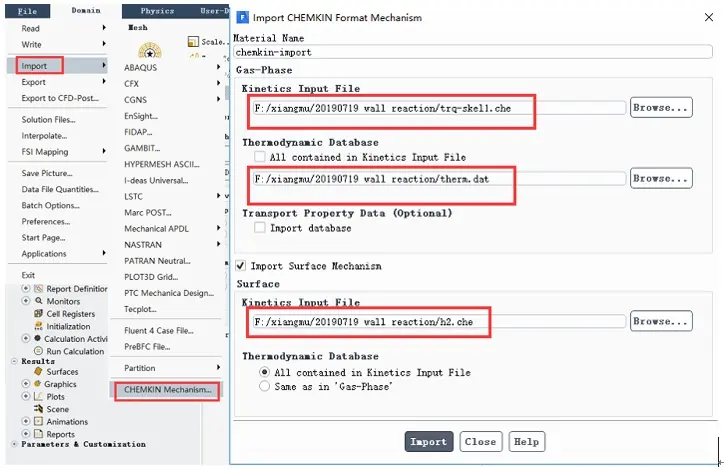The height and width of the screenshot is (469, 724).
Task: Click the Close button in dialog
Action: coord(481,442)
